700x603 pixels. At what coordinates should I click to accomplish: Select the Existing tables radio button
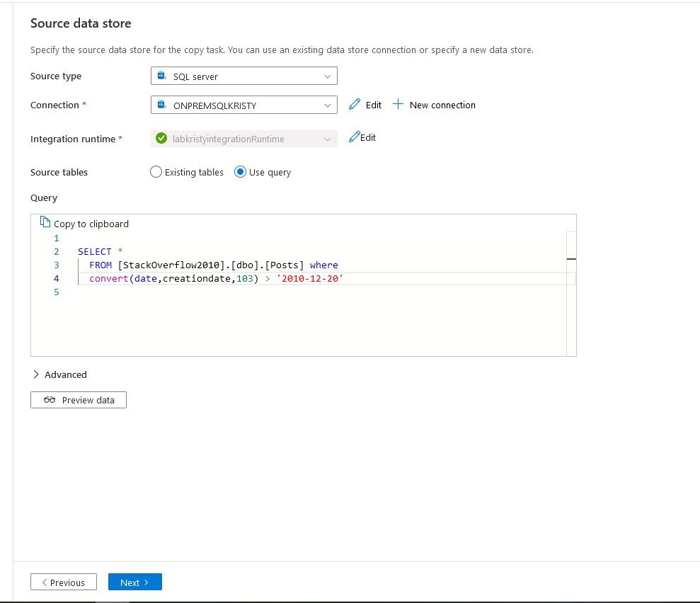coord(156,172)
